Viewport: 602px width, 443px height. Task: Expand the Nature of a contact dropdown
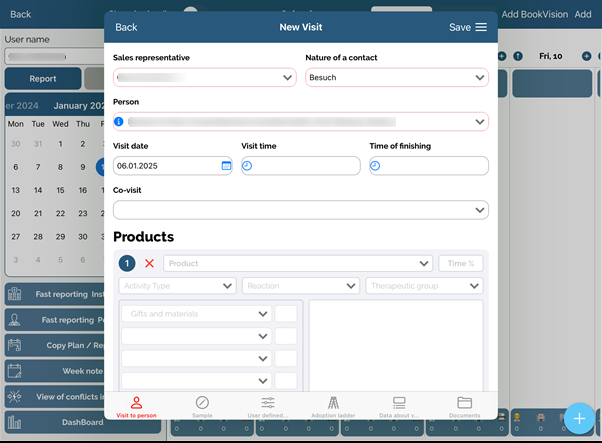480,77
